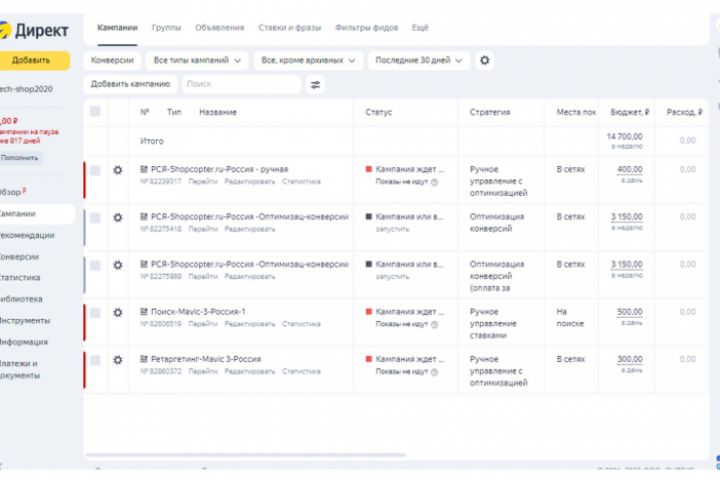The width and height of the screenshot is (720, 480).
Task: Open Все, кроме архивных dropdown
Action: [308, 61]
